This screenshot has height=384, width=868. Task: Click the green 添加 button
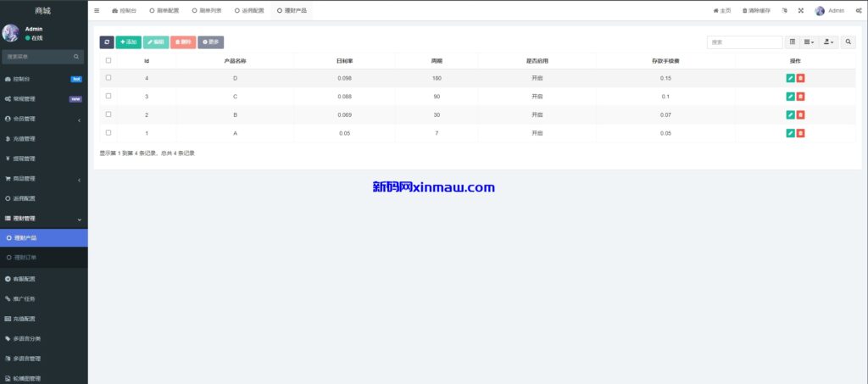[x=128, y=42]
